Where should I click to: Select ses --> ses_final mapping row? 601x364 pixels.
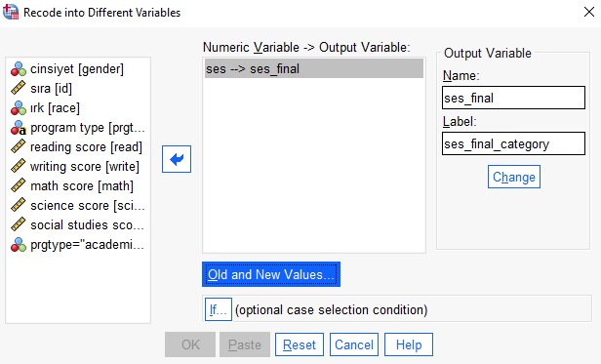314,68
